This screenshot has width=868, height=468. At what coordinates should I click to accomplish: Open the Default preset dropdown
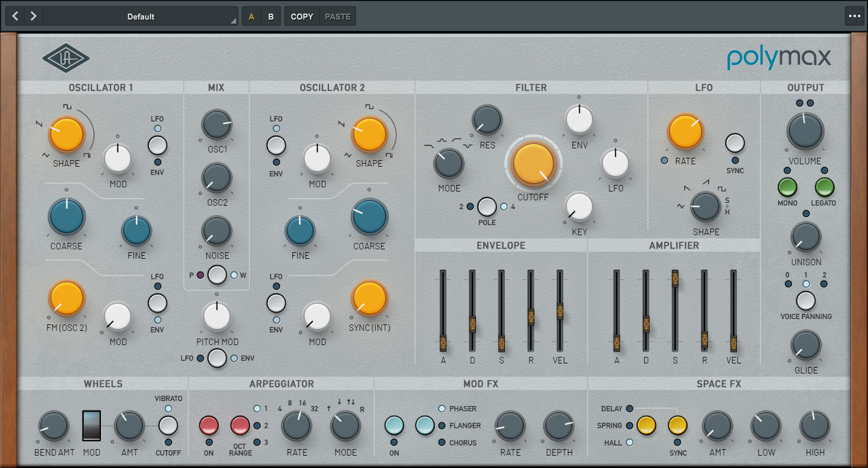pyautogui.click(x=141, y=17)
